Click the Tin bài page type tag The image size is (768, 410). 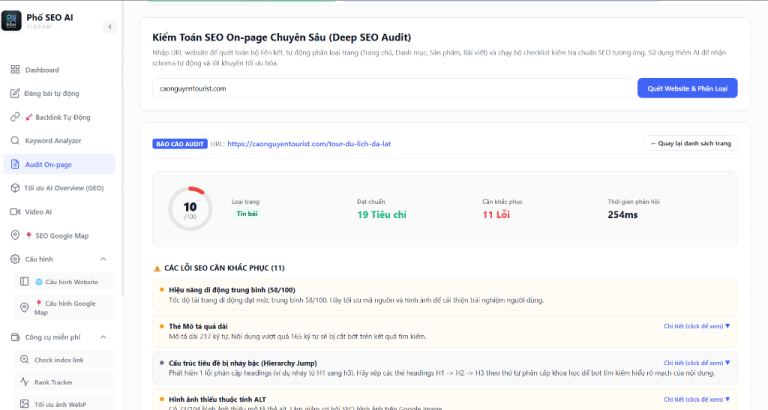(247, 214)
